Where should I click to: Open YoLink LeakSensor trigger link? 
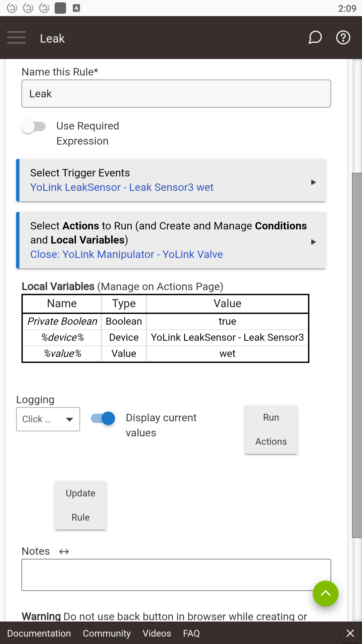coord(122,187)
